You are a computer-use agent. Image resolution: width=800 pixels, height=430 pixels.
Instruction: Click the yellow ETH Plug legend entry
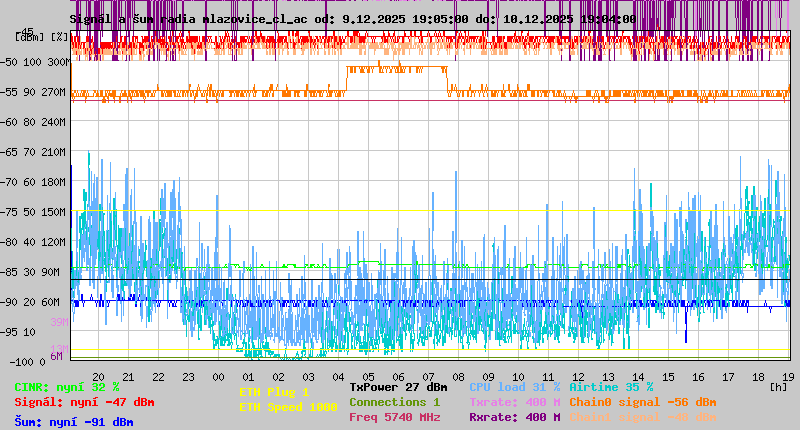click(274, 392)
